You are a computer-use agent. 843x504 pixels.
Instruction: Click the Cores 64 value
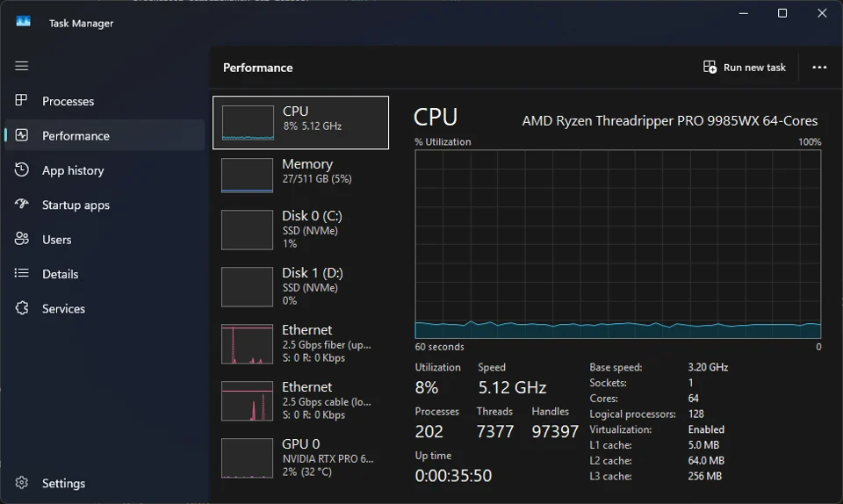[x=693, y=398]
